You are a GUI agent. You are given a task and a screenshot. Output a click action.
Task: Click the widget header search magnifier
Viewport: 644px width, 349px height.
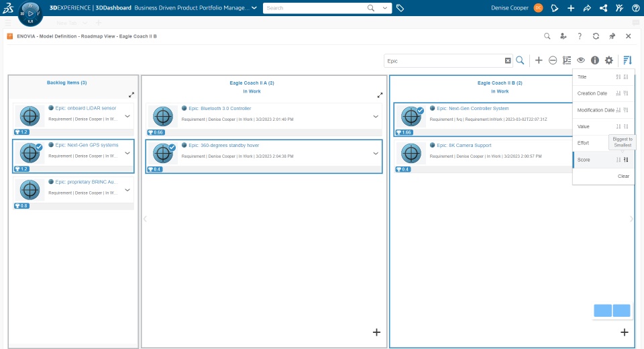click(547, 36)
